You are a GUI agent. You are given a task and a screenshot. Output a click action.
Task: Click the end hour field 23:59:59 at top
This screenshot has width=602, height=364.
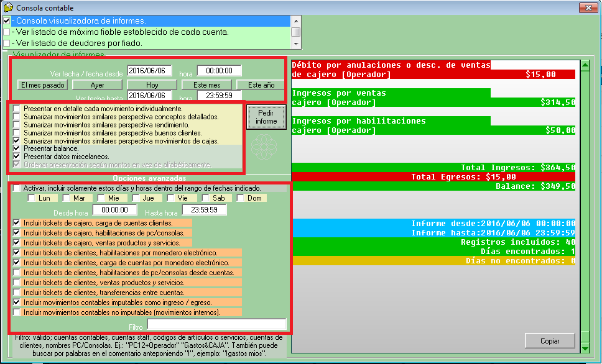coord(220,96)
